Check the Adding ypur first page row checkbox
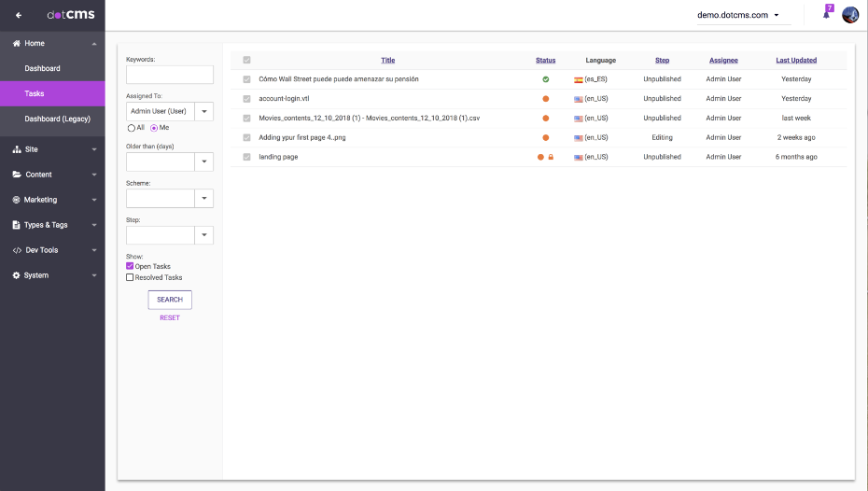The width and height of the screenshot is (868, 491). click(247, 137)
